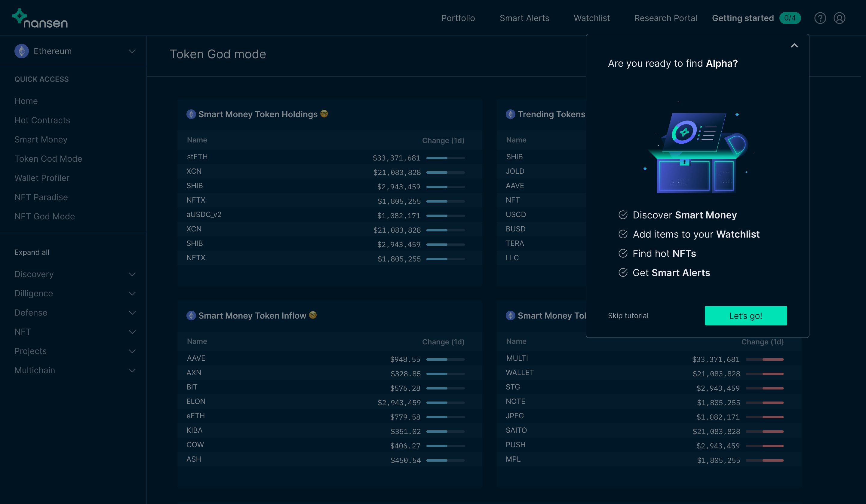The height and width of the screenshot is (504, 866).
Task: Expand the Multichain sidebar section
Action: tap(132, 370)
